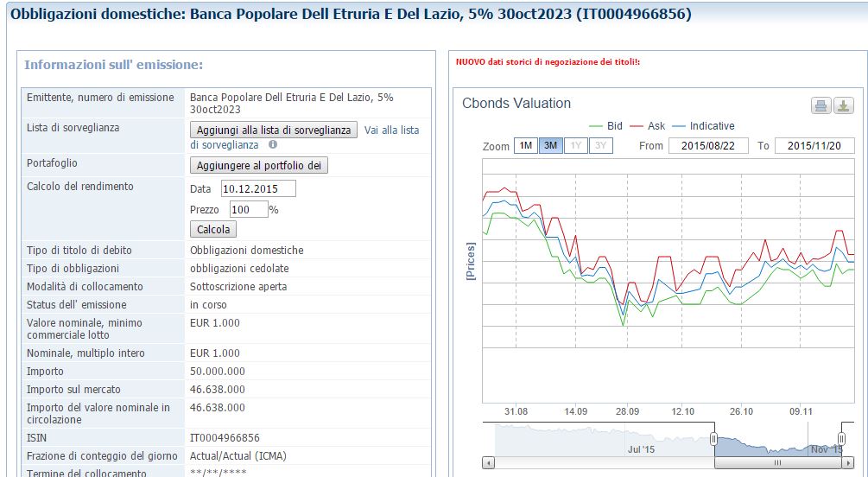Set chart zoom to 1M
The width and height of the screenshot is (868, 477).
click(x=525, y=146)
